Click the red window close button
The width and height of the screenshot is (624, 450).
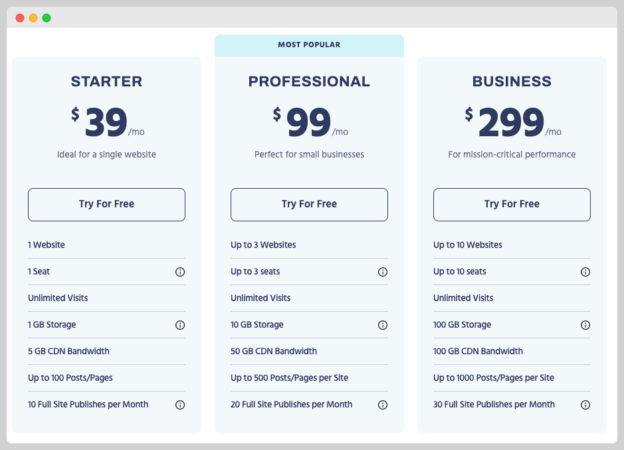point(20,18)
